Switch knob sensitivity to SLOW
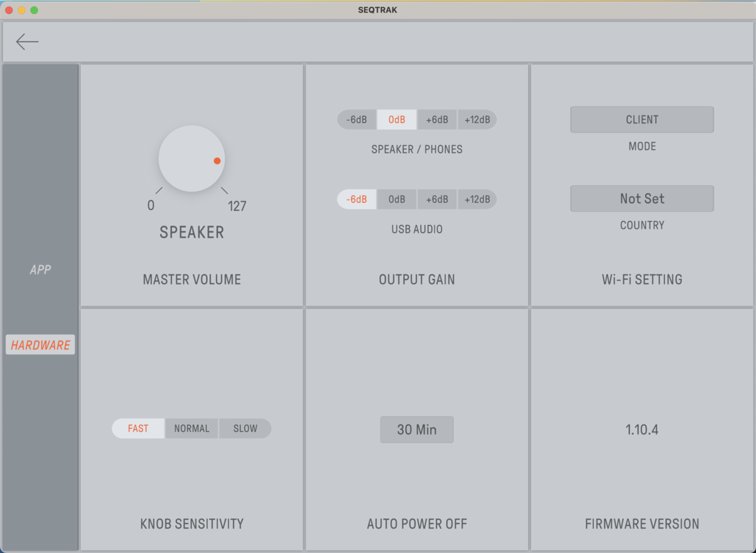The height and width of the screenshot is (553, 756). click(x=245, y=429)
